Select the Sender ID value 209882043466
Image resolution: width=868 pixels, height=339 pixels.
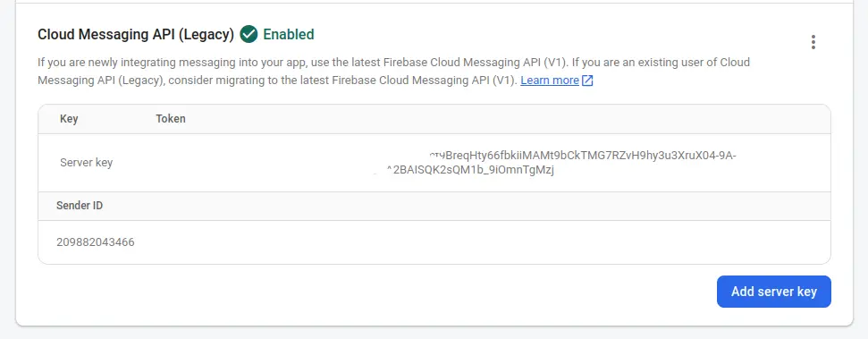[x=96, y=242]
